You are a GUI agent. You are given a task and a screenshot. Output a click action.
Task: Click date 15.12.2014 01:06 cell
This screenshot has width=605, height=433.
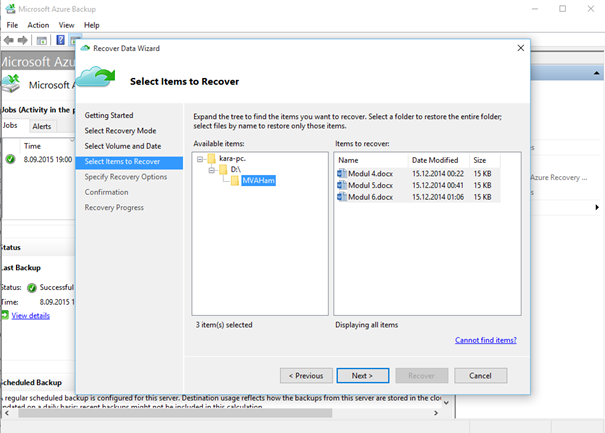pos(438,197)
